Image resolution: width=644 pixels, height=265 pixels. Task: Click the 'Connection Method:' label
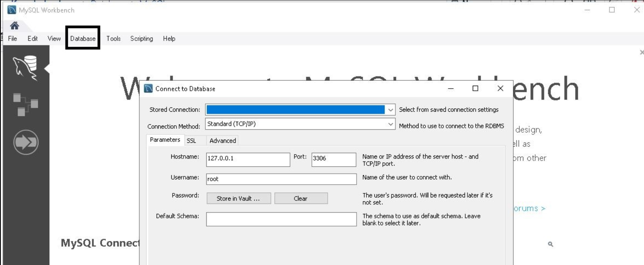(173, 127)
